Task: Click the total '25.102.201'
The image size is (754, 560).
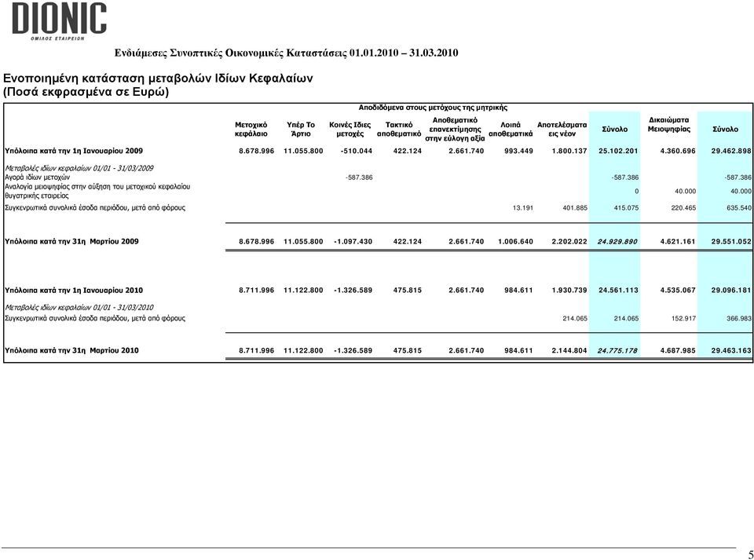Action: pyautogui.click(x=618, y=151)
